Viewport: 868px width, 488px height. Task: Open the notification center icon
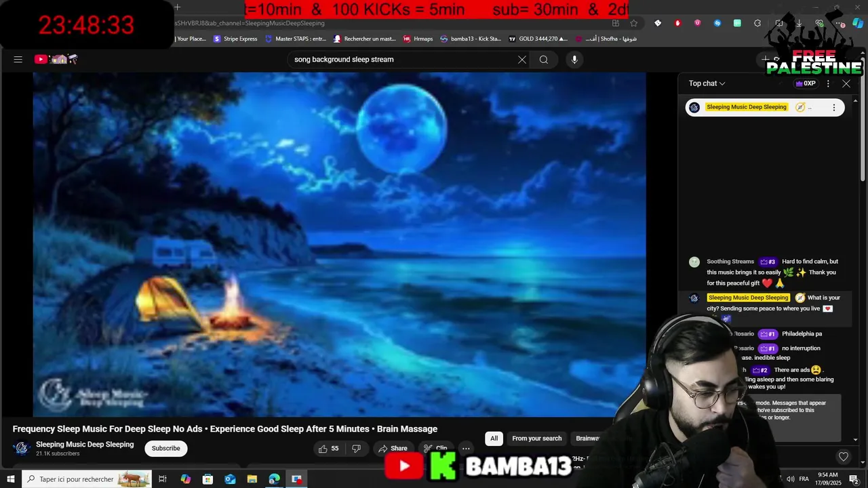click(854, 479)
